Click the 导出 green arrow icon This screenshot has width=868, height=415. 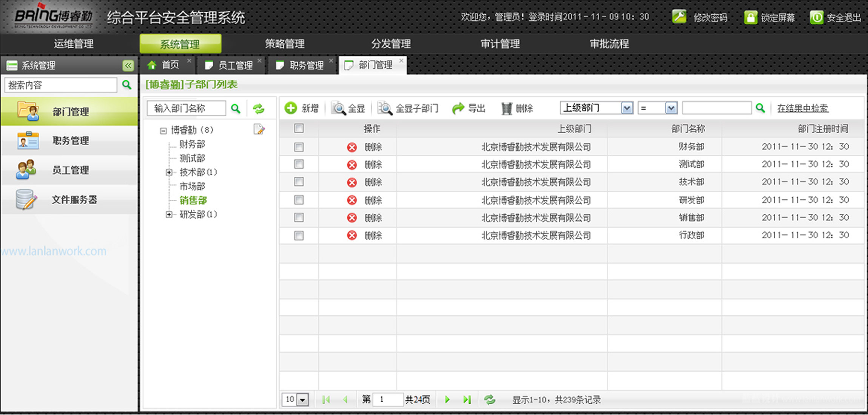458,108
